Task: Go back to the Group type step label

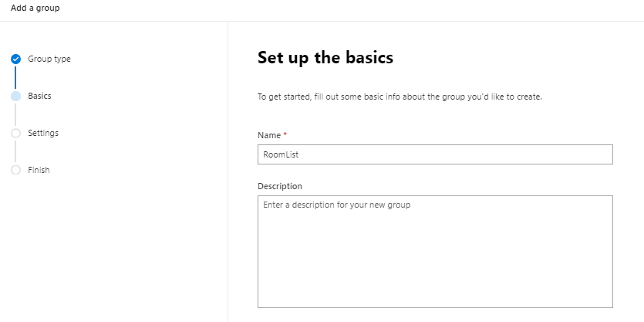Action: (49, 59)
